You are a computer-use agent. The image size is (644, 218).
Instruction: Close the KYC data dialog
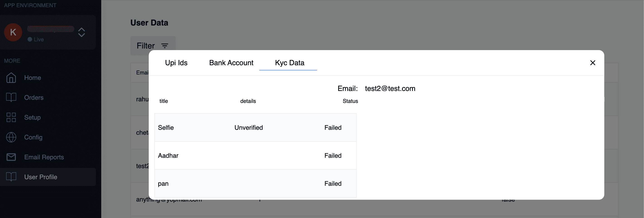click(x=592, y=63)
